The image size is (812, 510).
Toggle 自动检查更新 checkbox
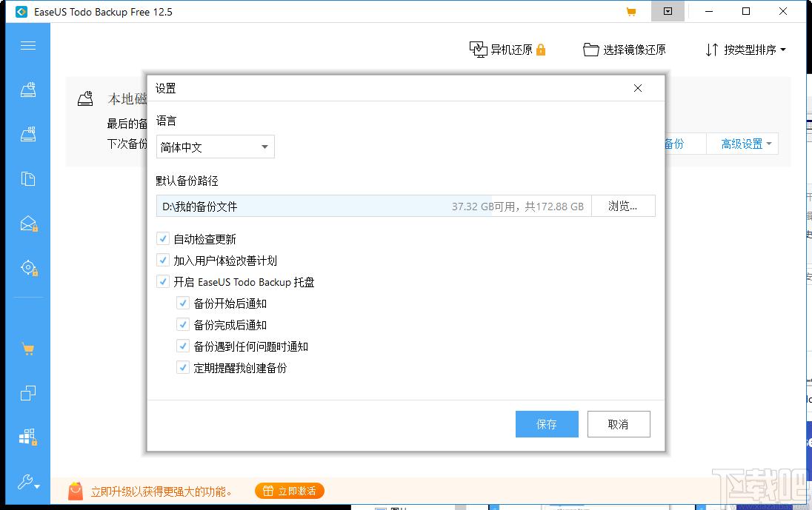163,238
